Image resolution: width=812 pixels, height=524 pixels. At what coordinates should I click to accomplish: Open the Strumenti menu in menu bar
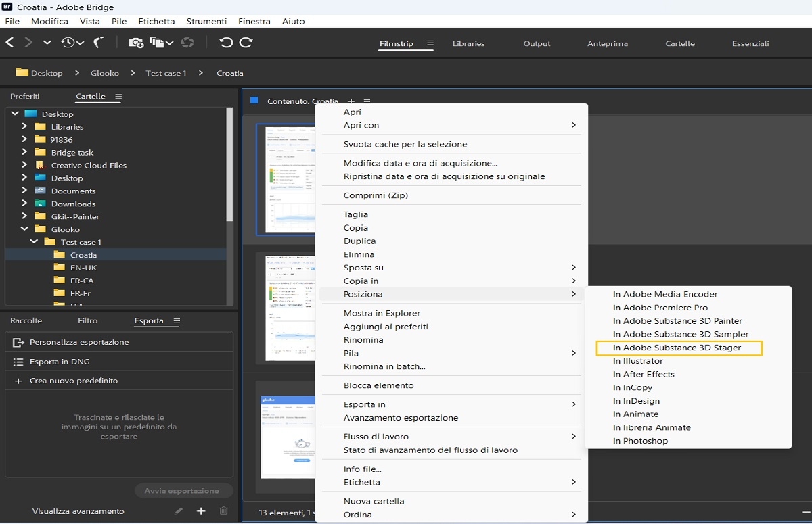coord(206,21)
